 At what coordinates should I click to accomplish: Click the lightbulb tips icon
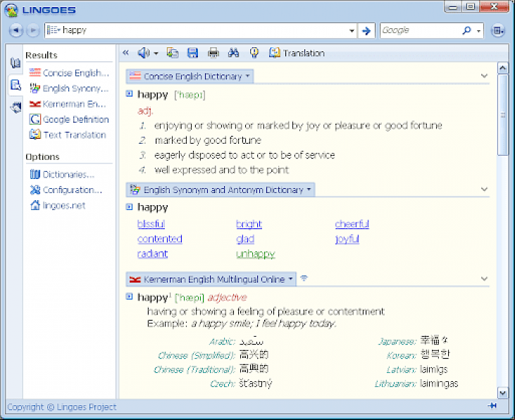coord(254,53)
